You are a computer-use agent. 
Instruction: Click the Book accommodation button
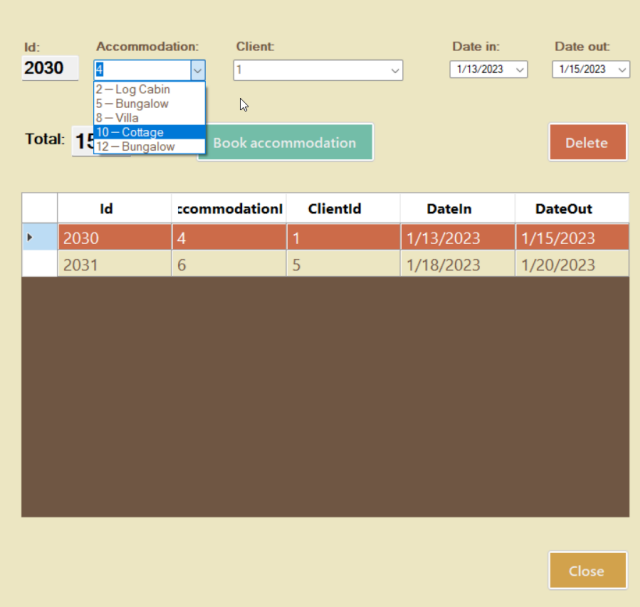pyautogui.click(x=285, y=142)
